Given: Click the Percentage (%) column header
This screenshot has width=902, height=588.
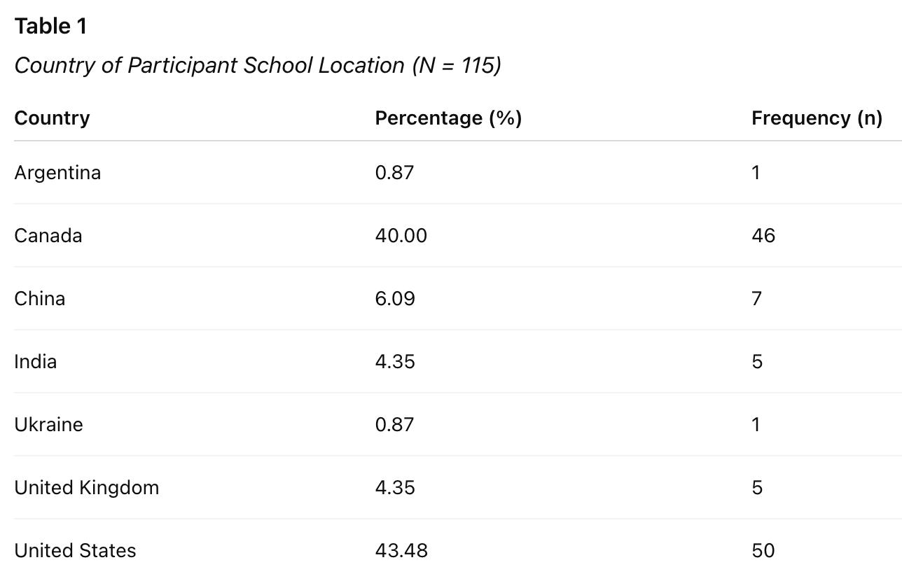Looking at the screenshot, I should pyautogui.click(x=448, y=118).
